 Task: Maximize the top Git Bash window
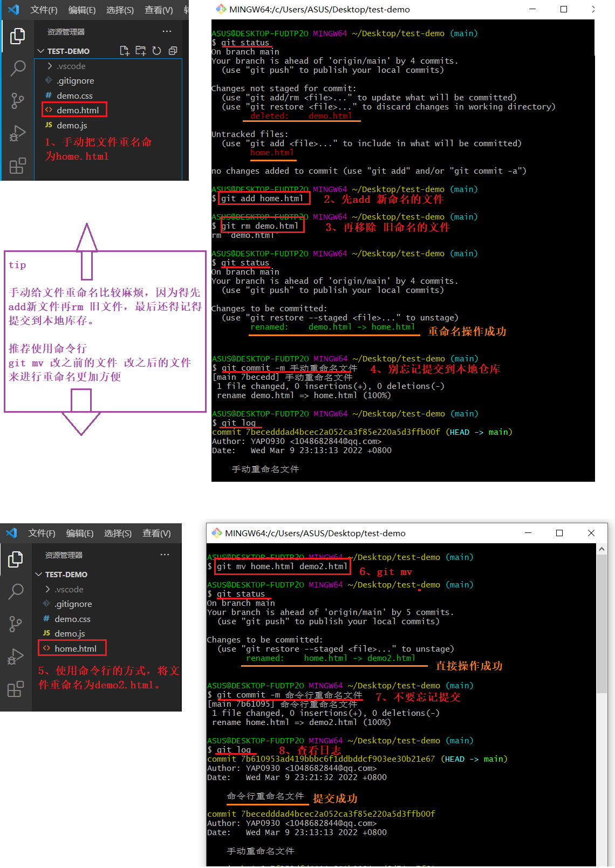point(564,9)
